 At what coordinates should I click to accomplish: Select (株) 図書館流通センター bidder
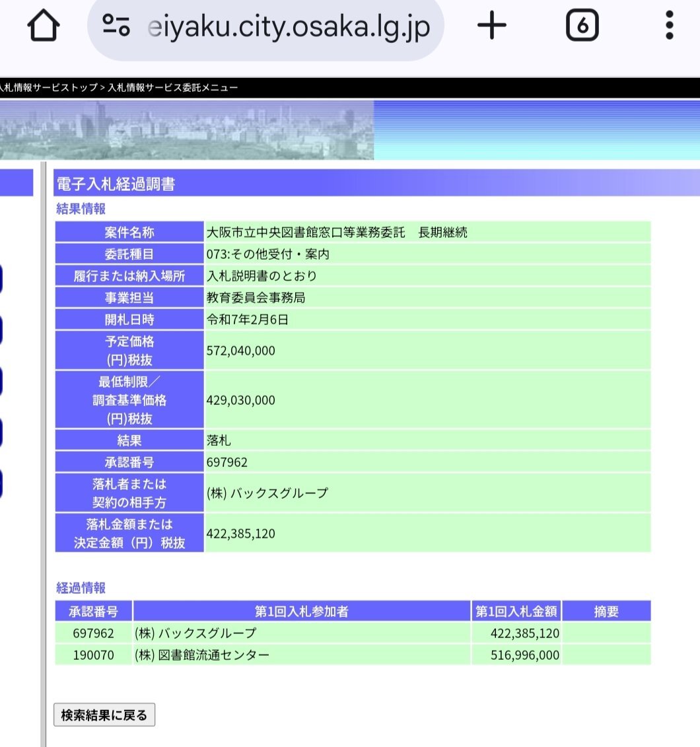coord(202,655)
